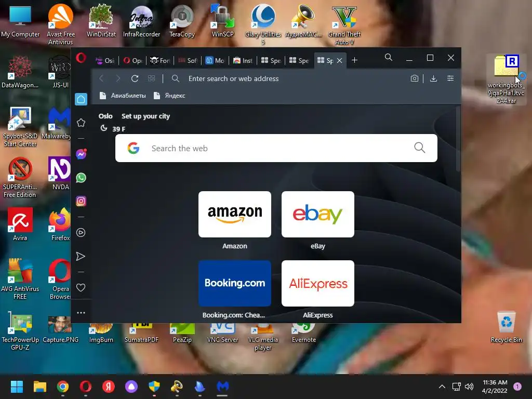Open AliExpress speed dial tile
Screen dimensions: 532x399
(x=318, y=283)
